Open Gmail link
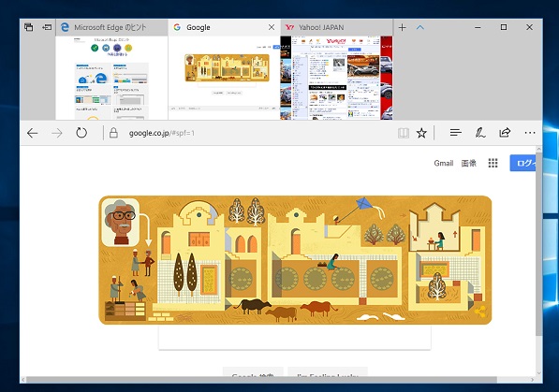 tap(444, 163)
